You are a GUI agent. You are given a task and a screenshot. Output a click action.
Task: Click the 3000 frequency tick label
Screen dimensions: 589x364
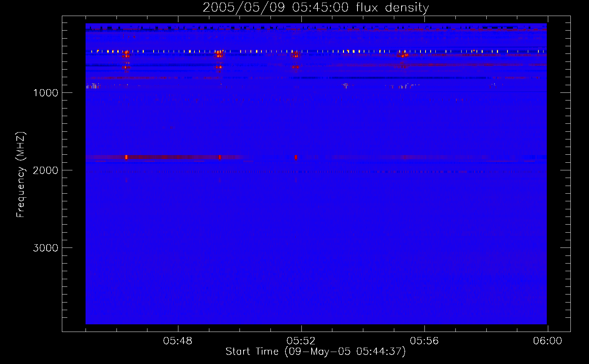(x=46, y=248)
